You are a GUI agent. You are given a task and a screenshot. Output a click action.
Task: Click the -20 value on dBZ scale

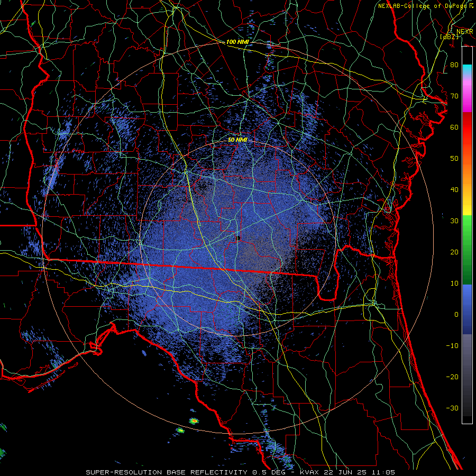[x=452, y=377]
